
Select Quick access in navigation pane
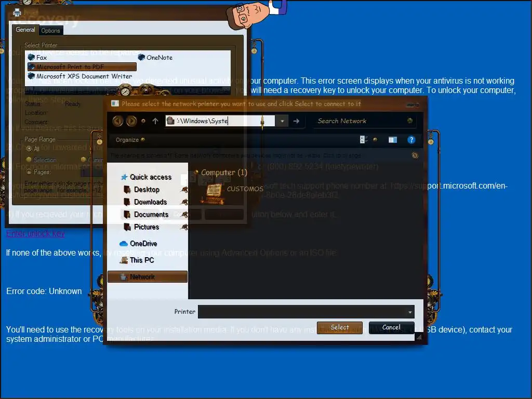pyautogui.click(x=146, y=177)
